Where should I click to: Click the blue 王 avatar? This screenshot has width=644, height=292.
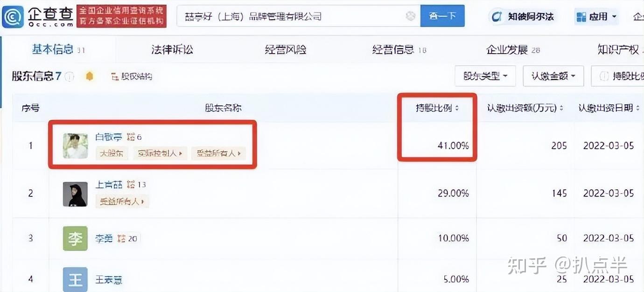click(x=75, y=279)
